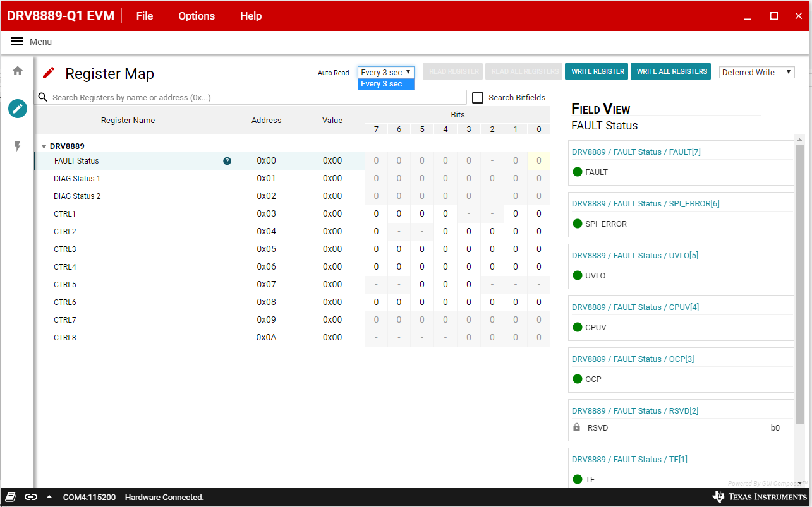
Task: Open the DRV8889 / FAULT Status / RSVD[2] link
Action: pyautogui.click(x=635, y=410)
